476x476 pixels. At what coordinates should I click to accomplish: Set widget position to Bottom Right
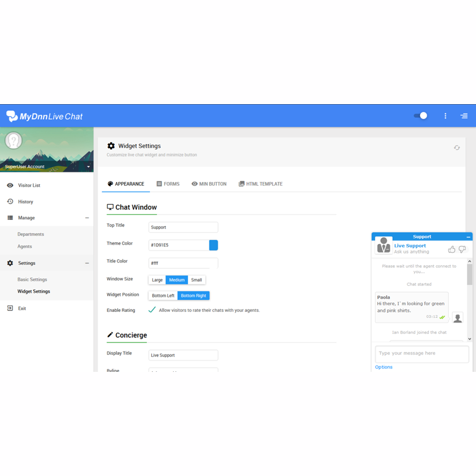click(193, 295)
